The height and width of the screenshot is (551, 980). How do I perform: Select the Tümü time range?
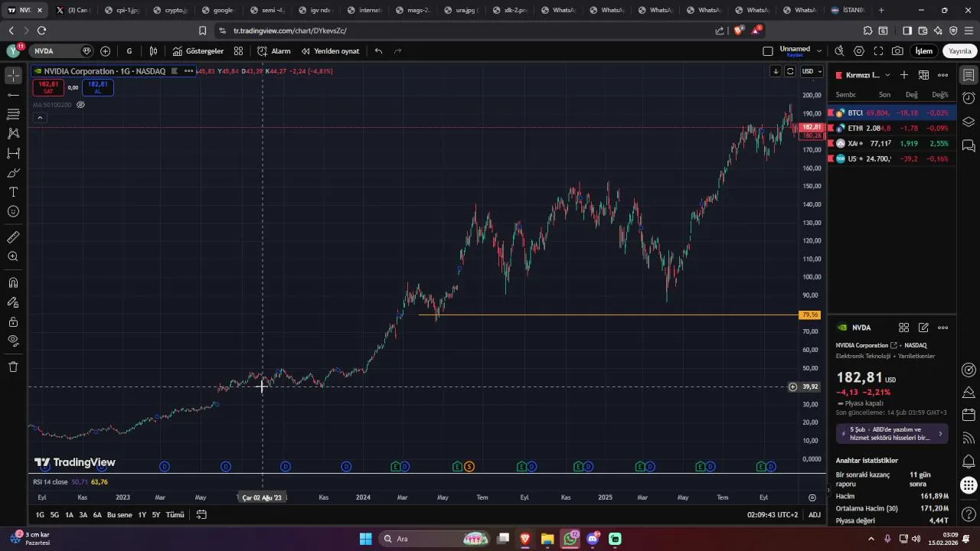click(x=175, y=515)
